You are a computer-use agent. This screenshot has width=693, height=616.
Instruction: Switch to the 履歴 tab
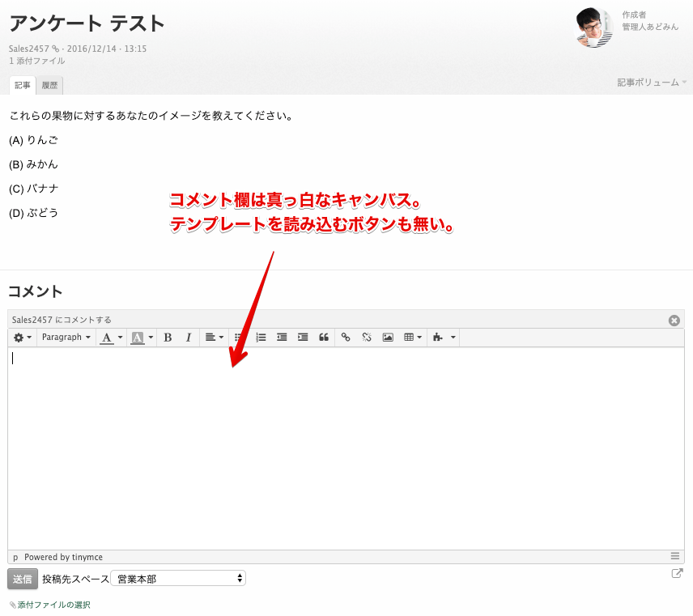(x=49, y=85)
